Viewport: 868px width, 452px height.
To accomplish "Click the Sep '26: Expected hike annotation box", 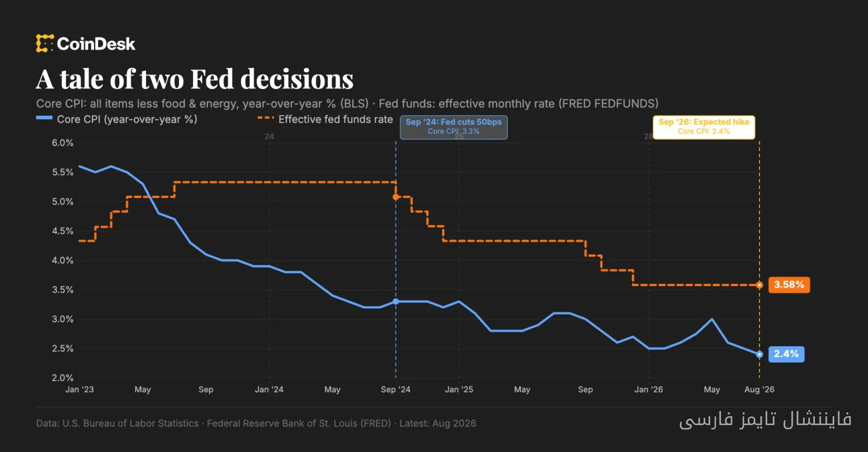I will (704, 127).
